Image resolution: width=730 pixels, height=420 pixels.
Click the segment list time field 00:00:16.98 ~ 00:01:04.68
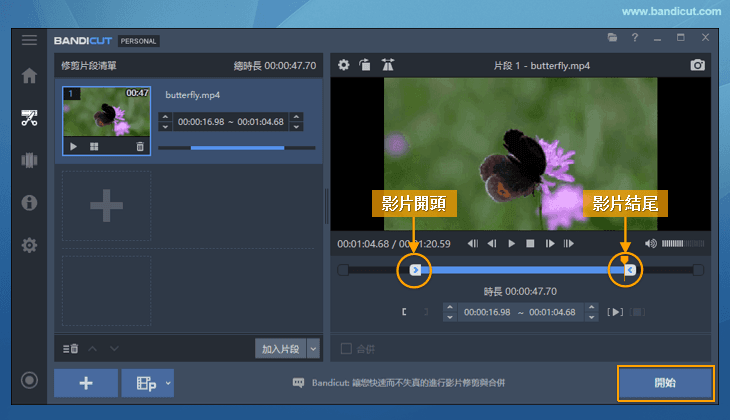[230, 122]
